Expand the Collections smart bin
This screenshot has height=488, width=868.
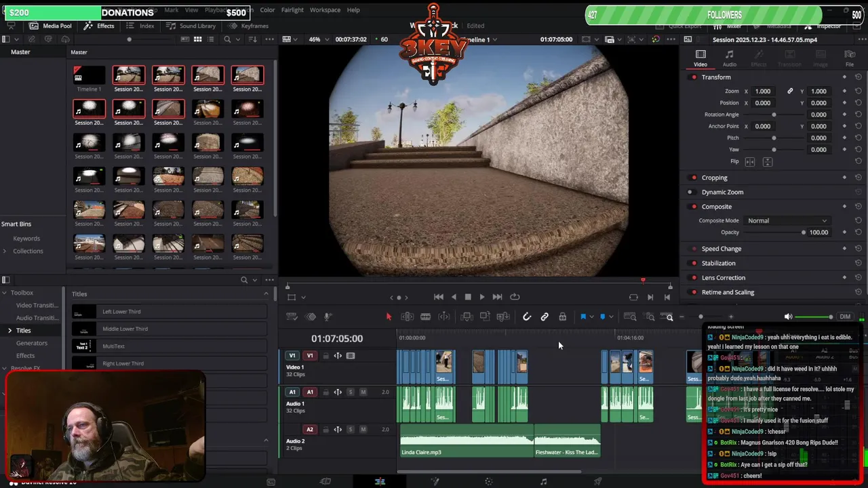[5, 251]
